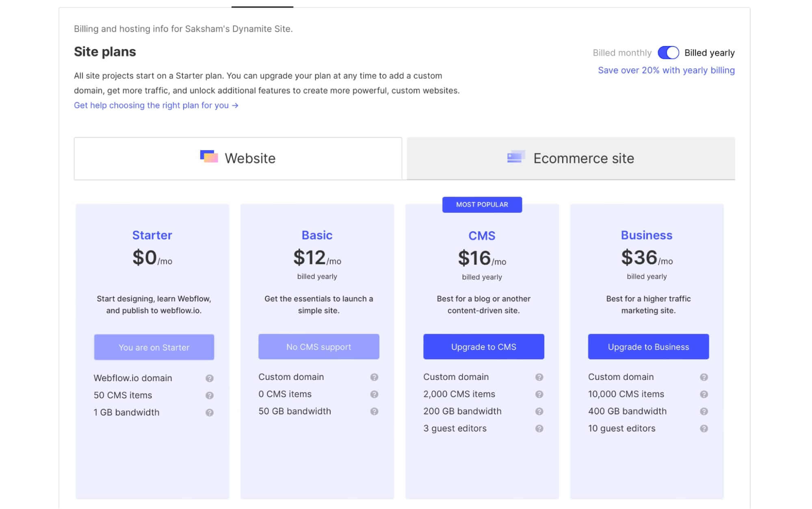The height and width of the screenshot is (509, 812).
Task: Click Webflow.io domain text
Action: coord(133,378)
